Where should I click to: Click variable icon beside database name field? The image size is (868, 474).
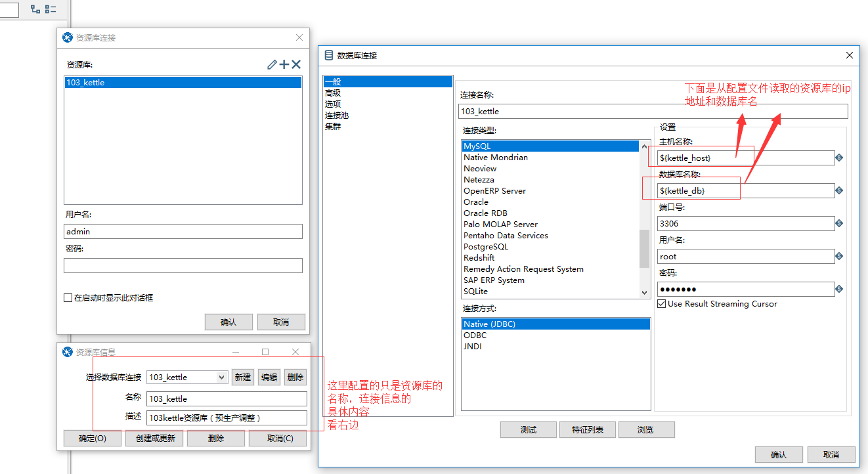[x=839, y=190]
